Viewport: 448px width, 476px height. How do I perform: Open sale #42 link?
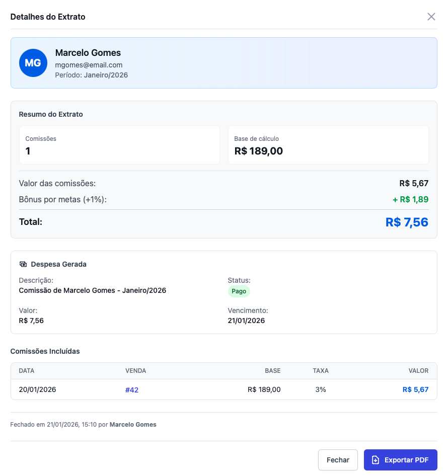pos(132,389)
